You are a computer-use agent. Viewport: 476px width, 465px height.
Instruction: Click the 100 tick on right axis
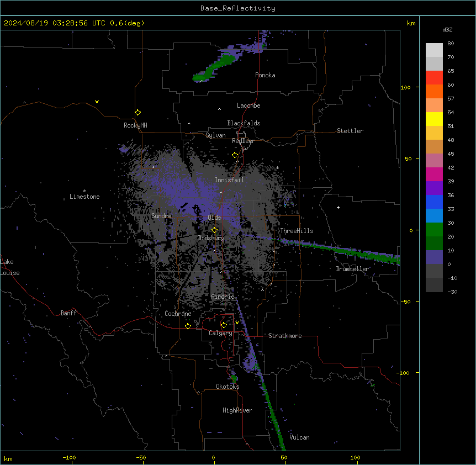[405, 87]
